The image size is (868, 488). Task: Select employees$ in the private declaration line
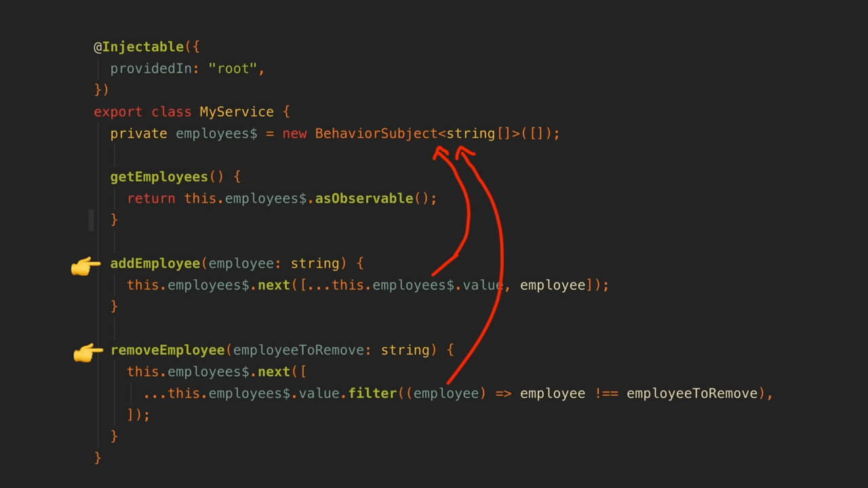pos(216,134)
